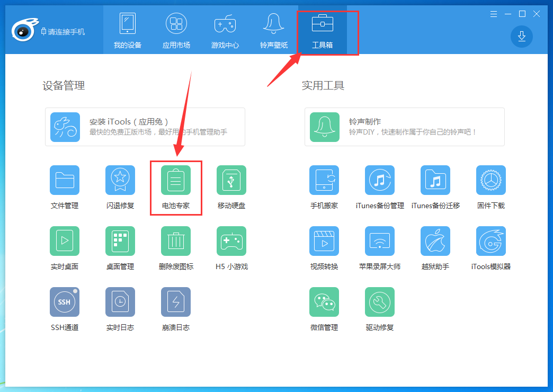
Task: View the 崩溃日志 crash logs
Action: (175, 301)
